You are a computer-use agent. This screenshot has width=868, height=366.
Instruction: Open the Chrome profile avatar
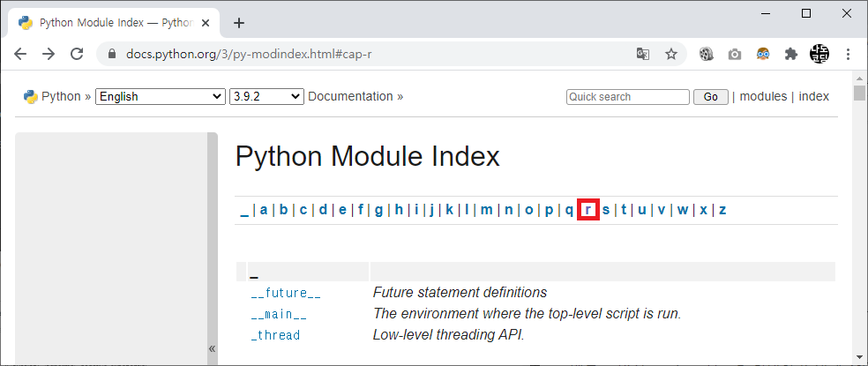tap(819, 54)
